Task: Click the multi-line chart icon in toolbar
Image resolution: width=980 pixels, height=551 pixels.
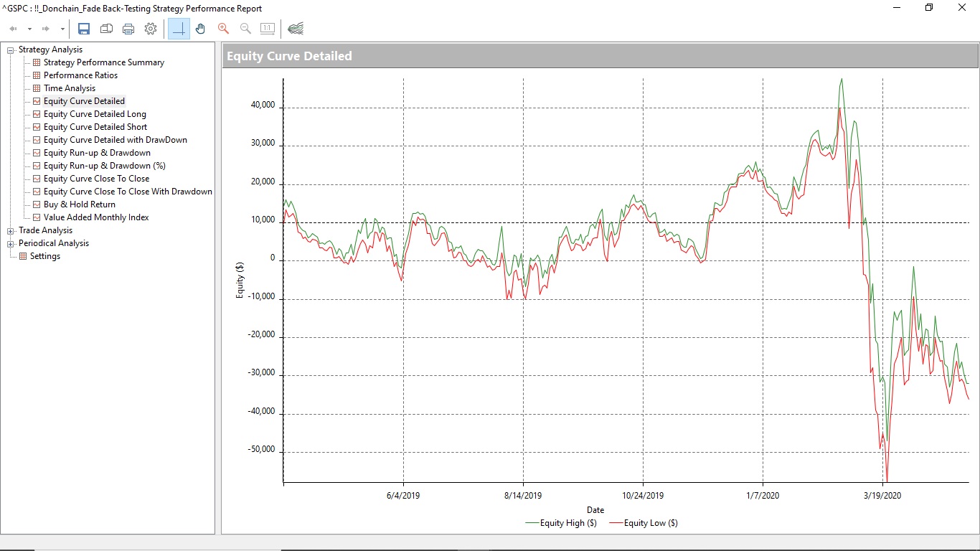Action: [x=296, y=29]
